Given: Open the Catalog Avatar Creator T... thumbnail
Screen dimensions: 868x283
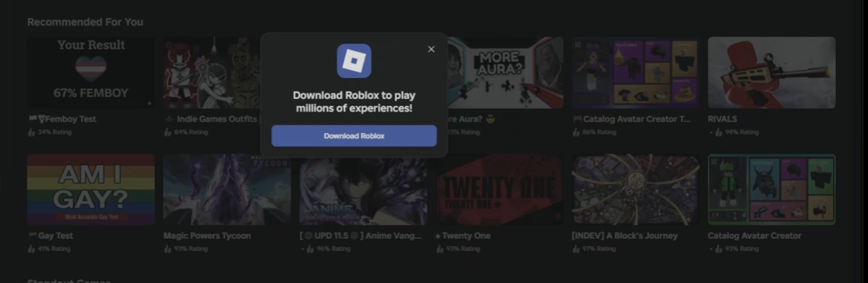Looking at the screenshot, I should click(x=635, y=73).
